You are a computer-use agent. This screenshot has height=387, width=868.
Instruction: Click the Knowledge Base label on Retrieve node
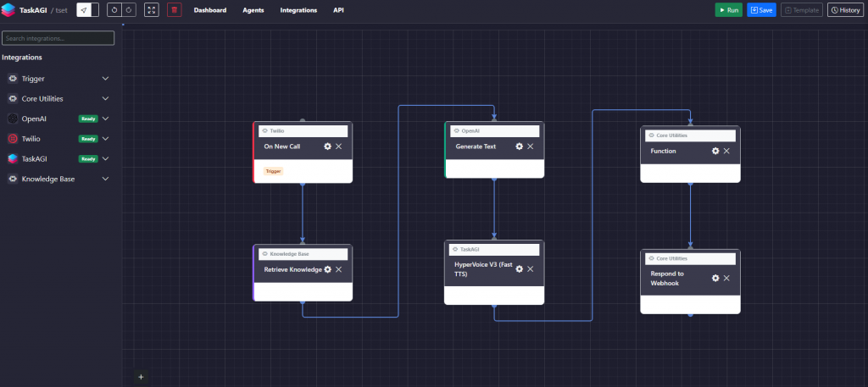tap(290, 254)
